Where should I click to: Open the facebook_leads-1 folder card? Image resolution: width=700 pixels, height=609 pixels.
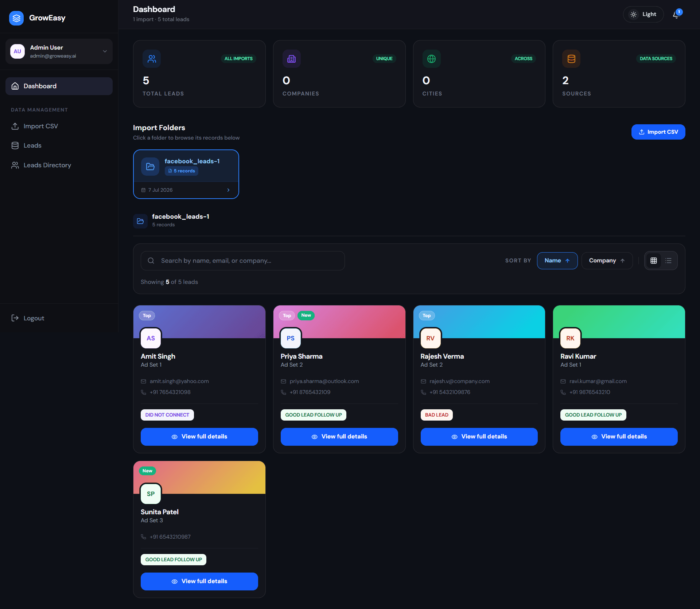pos(186,174)
